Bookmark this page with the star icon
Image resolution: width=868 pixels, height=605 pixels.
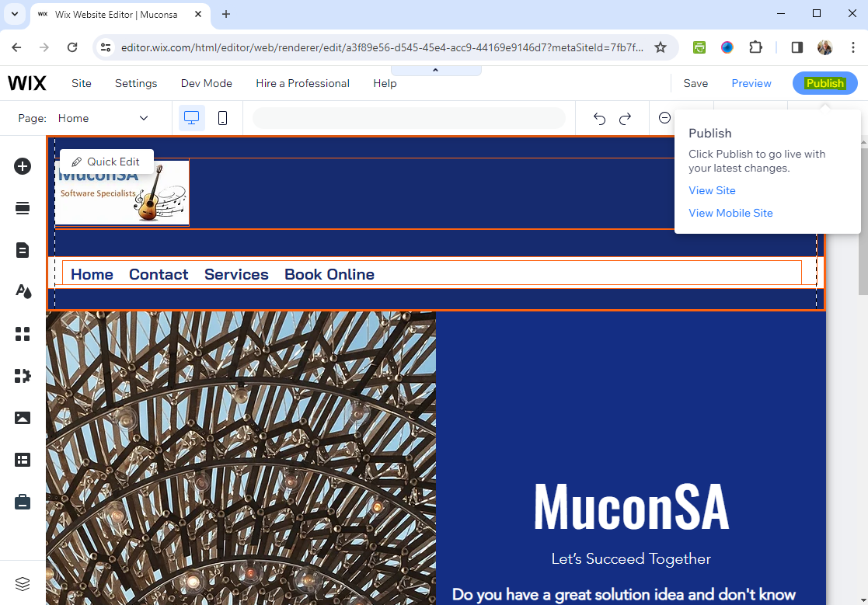click(x=661, y=47)
